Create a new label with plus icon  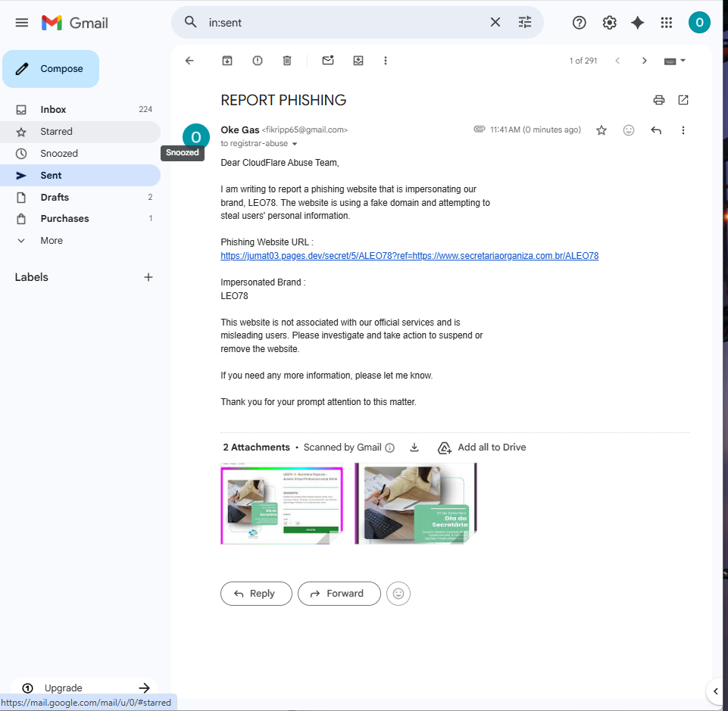148,277
